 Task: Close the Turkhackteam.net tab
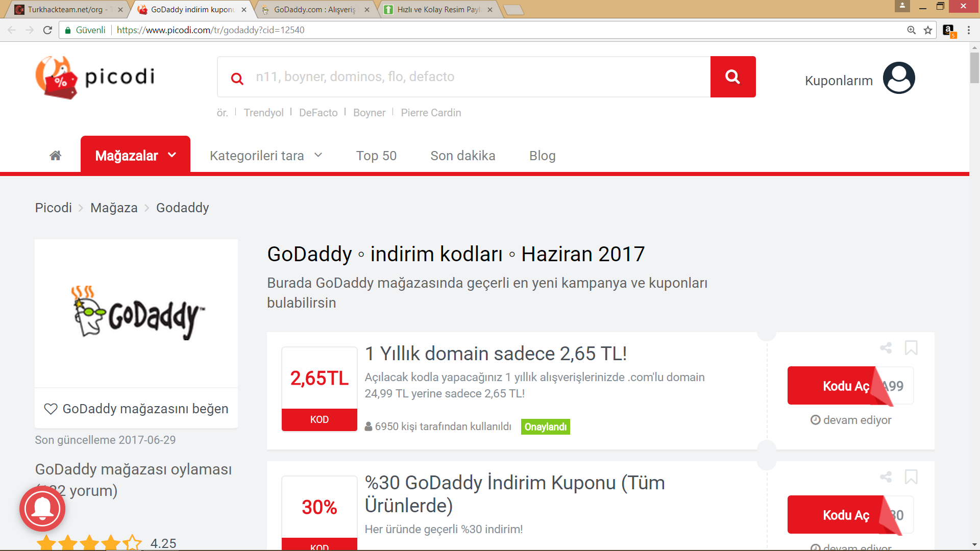click(x=120, y=10)
